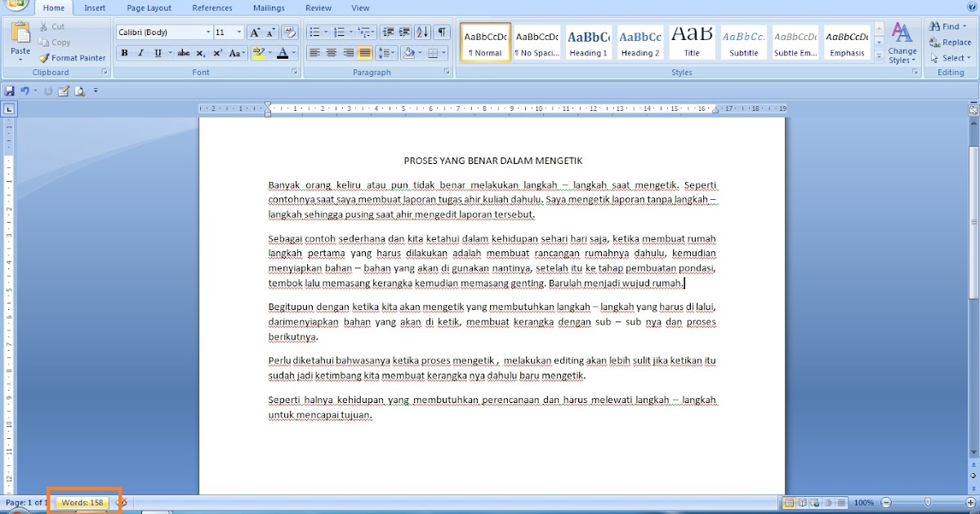Image resolution: width=980 pixels, height=514 pixels.
Task: Expand the Styles gallery More arrow
Action: (880, 56)
